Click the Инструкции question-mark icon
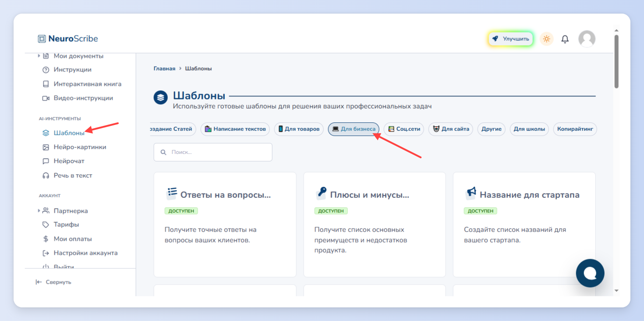The height and width of the screenshot is (321, 644). pyautogui.click(x=46, y=70)
